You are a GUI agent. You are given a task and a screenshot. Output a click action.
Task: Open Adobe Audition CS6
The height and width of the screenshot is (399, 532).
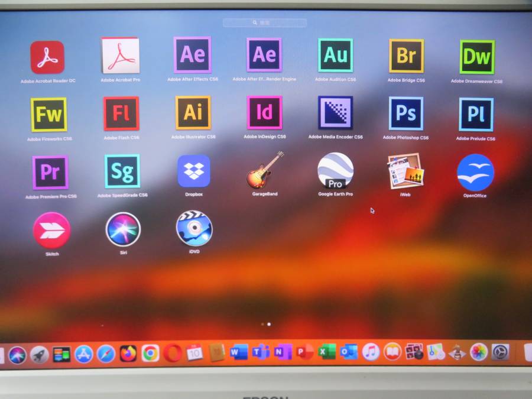point(336,56)
